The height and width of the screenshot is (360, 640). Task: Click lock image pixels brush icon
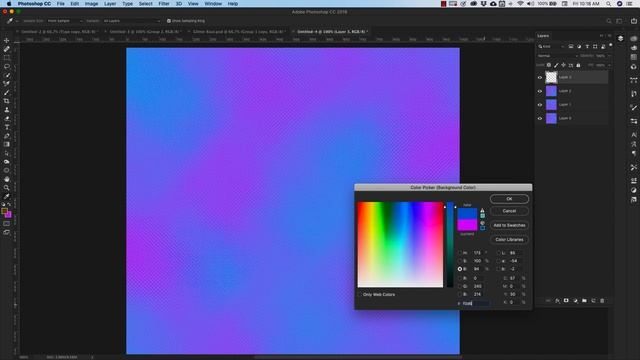(x=556, y=65)
